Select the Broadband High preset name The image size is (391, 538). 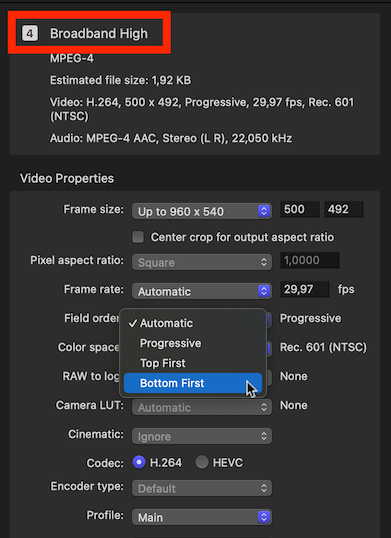[99, 34]
